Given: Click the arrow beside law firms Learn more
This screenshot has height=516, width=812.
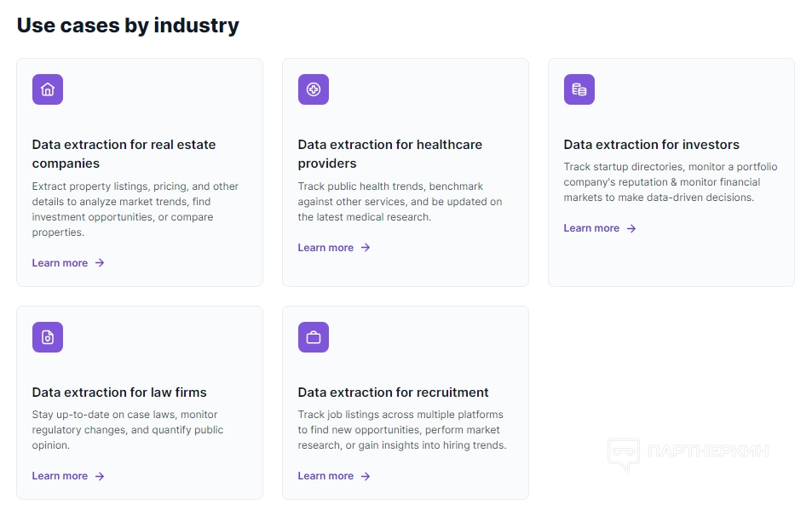Looking at the screenshot, I should [100, 476].
